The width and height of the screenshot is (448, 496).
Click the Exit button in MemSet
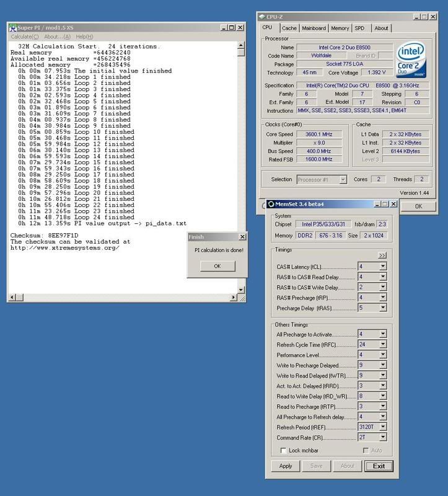point(379,466)
